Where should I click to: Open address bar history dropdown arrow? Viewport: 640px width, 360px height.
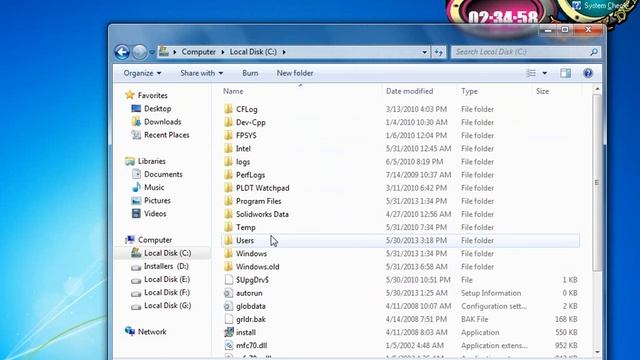coord(424,52)
